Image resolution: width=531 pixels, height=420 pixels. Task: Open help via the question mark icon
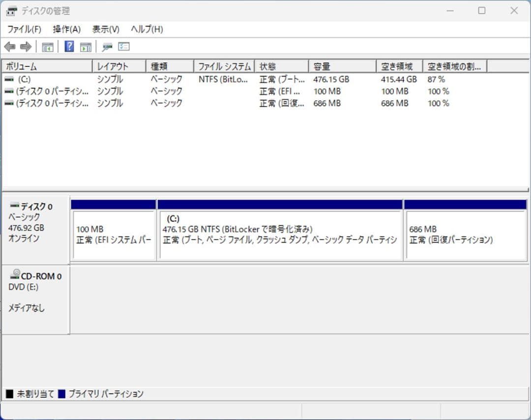pyautogui.click(x=69, y=46)
